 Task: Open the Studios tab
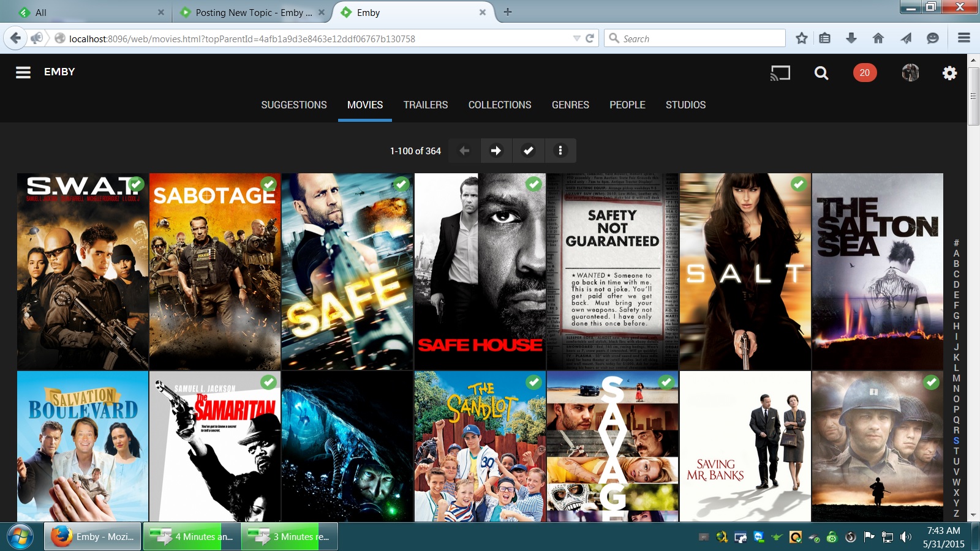[x=685, y=105]
